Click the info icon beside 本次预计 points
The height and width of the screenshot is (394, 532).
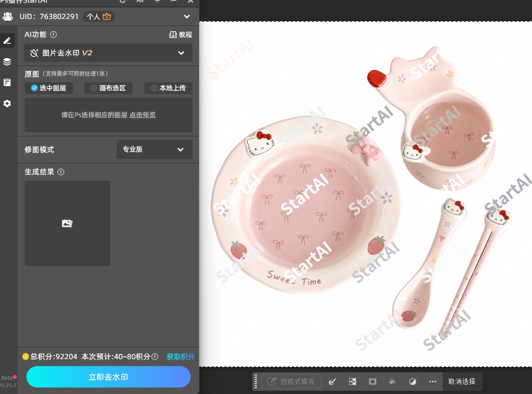click(155, 357)
